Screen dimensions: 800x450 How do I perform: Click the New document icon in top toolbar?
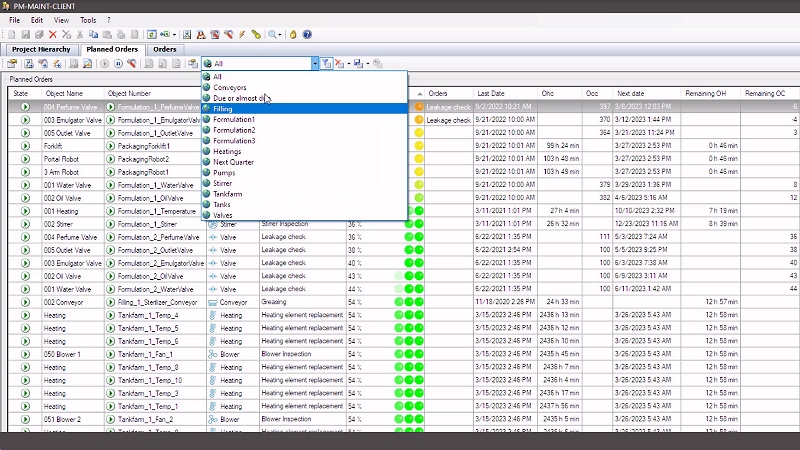(x=12, y=35)
